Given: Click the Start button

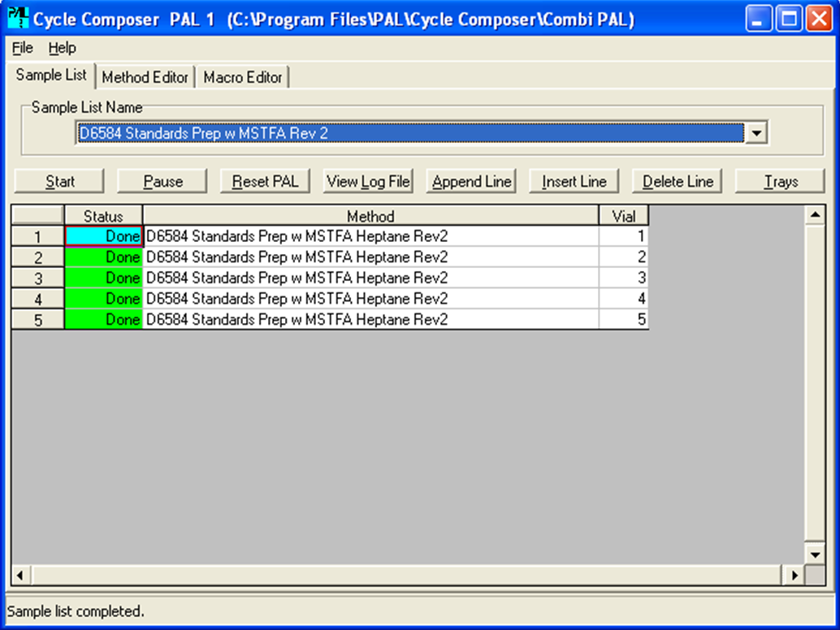Looking at the screenshot, I should pyautogui.click(x=59, y=182).
